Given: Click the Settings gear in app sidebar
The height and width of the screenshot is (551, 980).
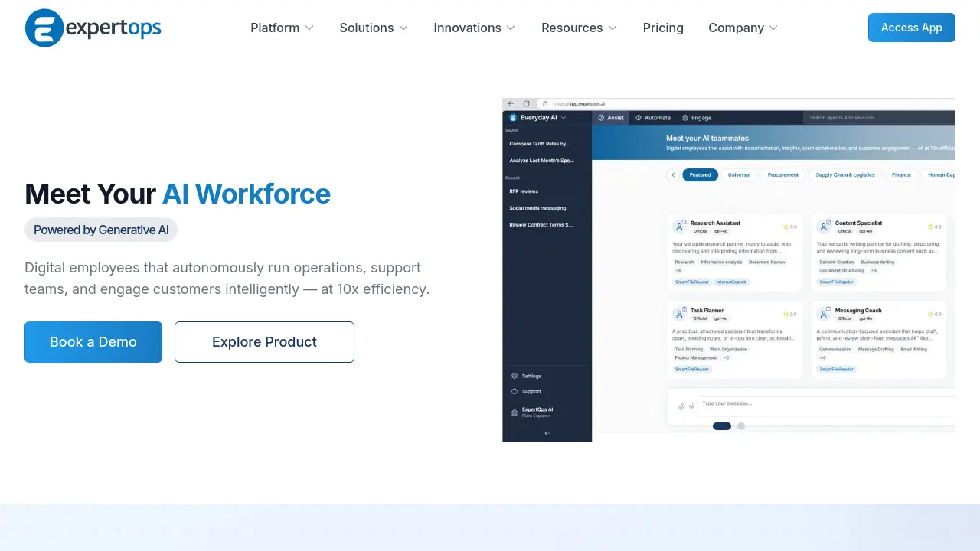Looking at the screenshot, I should (x=514, y=376).
